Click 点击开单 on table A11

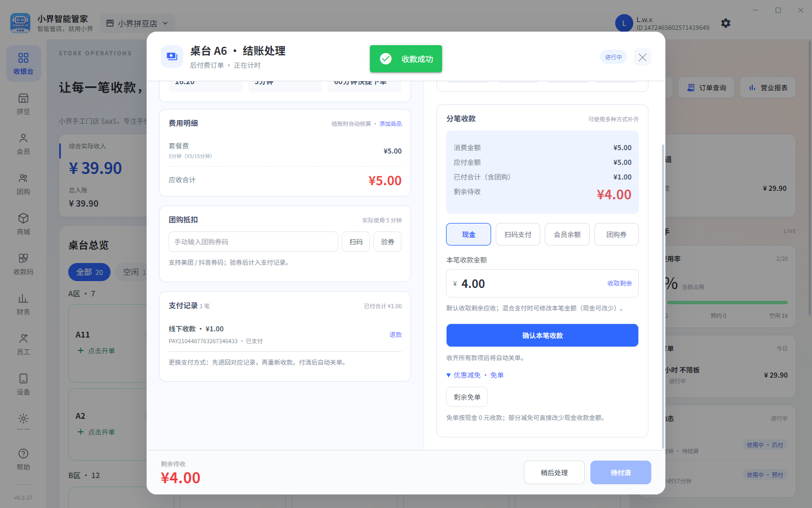click(96, 351)
